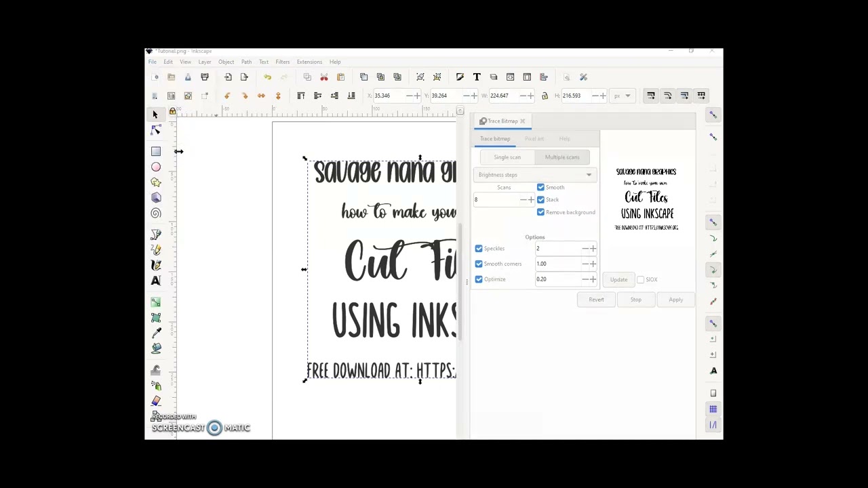Click the Revert button

pyautogui.click(x=596, y=300)
